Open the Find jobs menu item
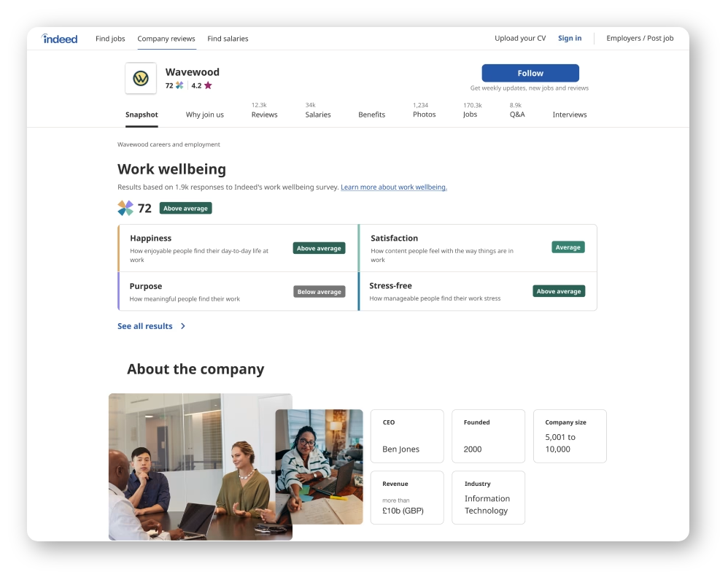 (110, 39)
